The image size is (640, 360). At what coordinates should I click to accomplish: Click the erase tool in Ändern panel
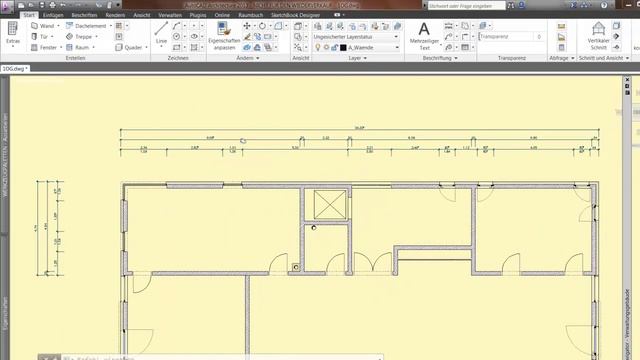pos(247,37)
